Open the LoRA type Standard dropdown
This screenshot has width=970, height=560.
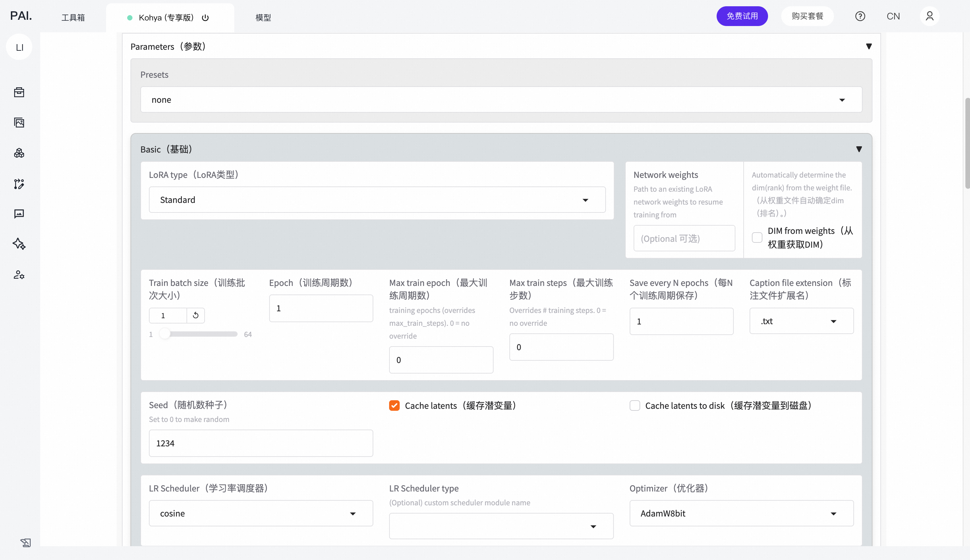click(x=377, y=200)
